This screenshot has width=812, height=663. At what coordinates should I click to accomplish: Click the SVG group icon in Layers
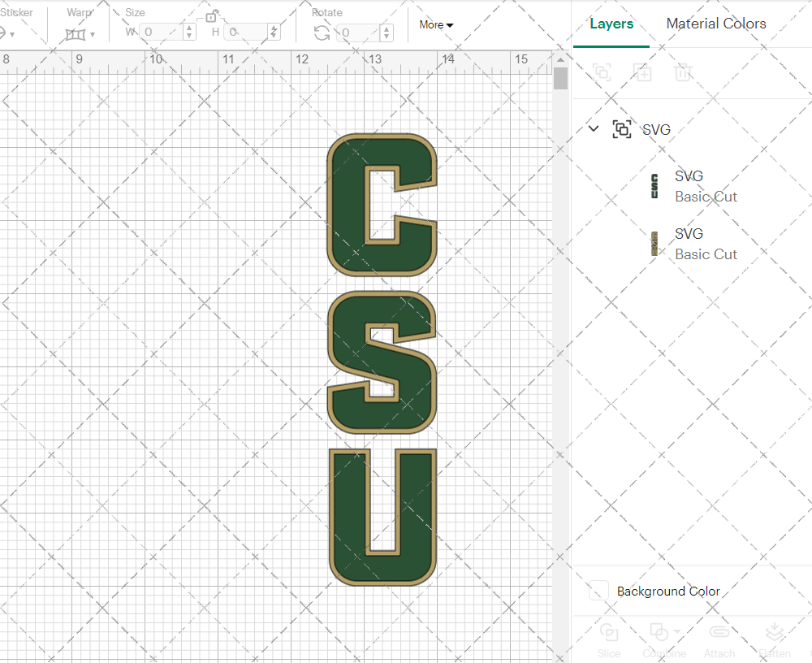click(x=621, y=129)
